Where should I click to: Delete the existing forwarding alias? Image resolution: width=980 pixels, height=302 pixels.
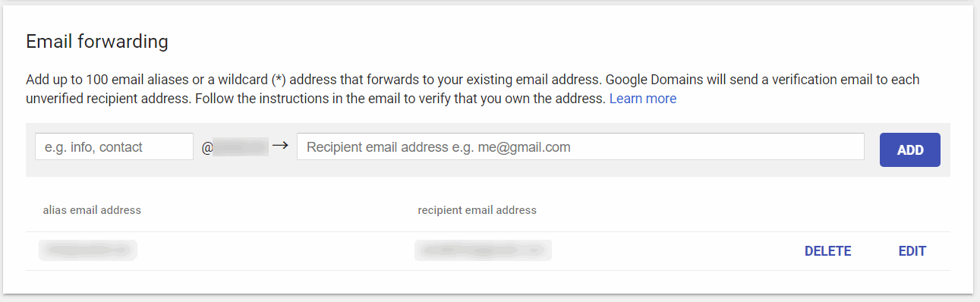tap(828, 251)
